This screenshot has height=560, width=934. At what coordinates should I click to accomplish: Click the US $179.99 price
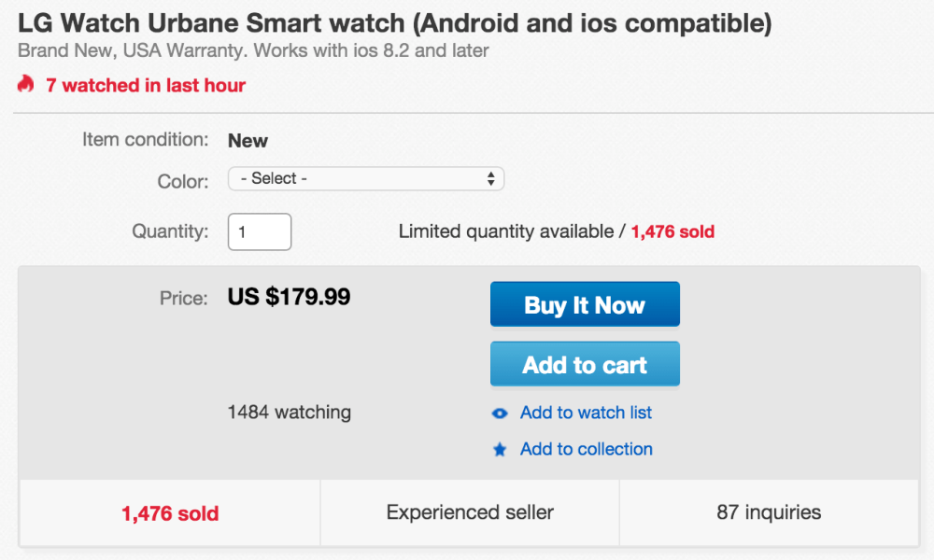tap(289, 298)
